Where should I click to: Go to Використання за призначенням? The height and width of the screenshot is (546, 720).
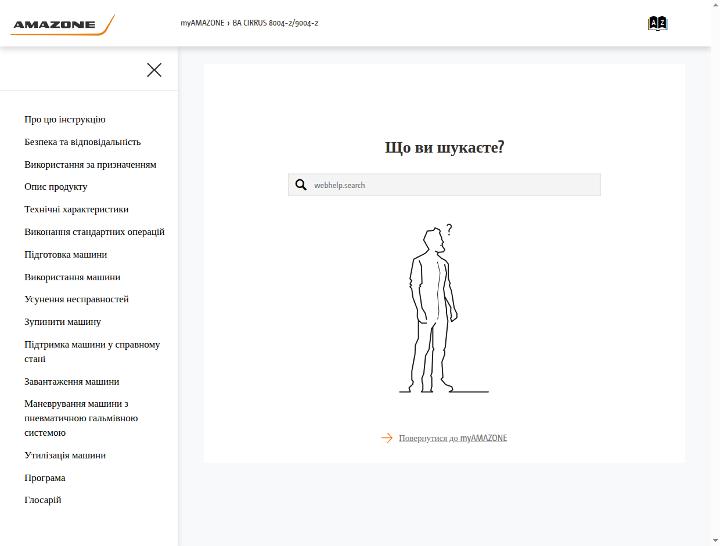[x=90, y=164]
